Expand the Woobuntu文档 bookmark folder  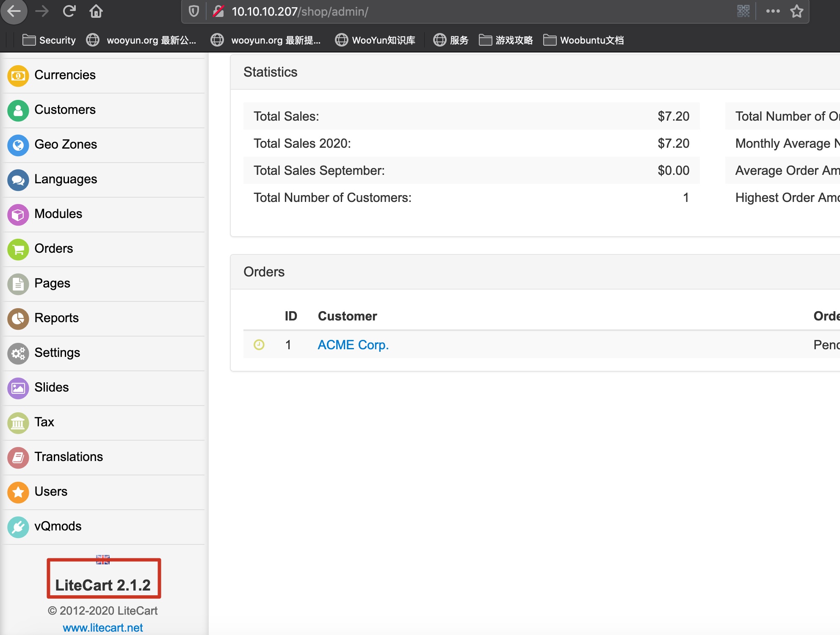coord(583,40)
